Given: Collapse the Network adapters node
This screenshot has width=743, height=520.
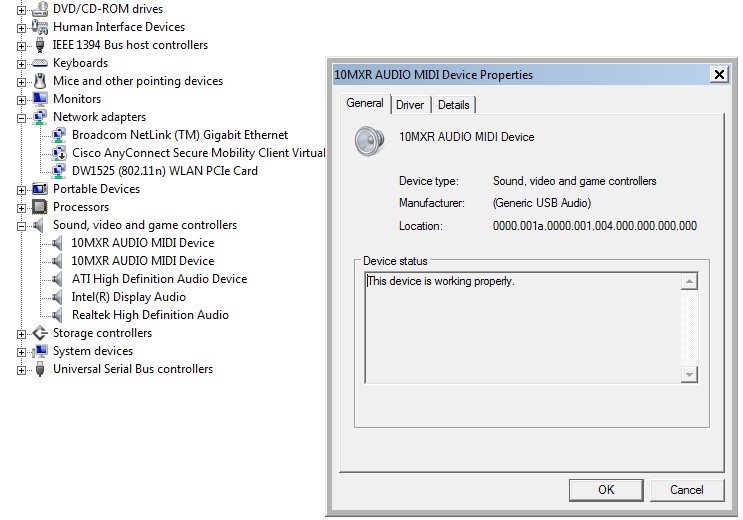Looking at the screenshot, I should point(21,118).
